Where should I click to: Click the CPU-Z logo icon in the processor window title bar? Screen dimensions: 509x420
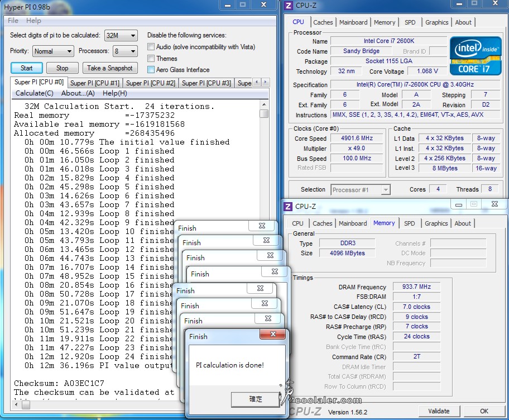[x=288, y=6]
